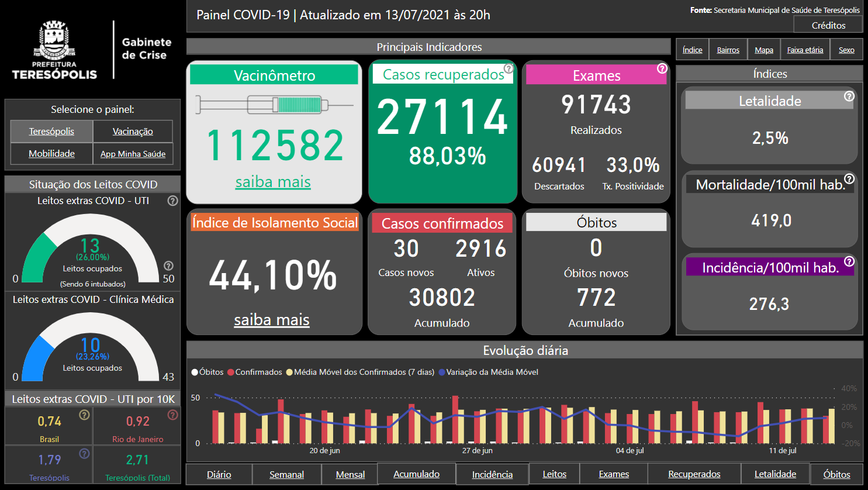Click the Prefeitura Teresópolis logo
This screenshot has width=868, height=490.
(x=54, y=50)
